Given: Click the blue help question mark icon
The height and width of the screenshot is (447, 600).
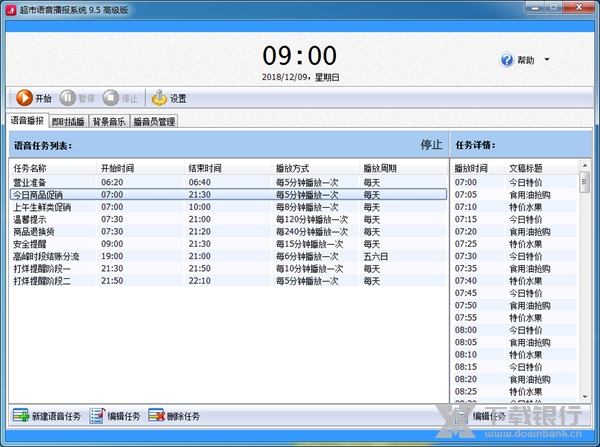Looking at the screenshot, I should tap(507, 60).
